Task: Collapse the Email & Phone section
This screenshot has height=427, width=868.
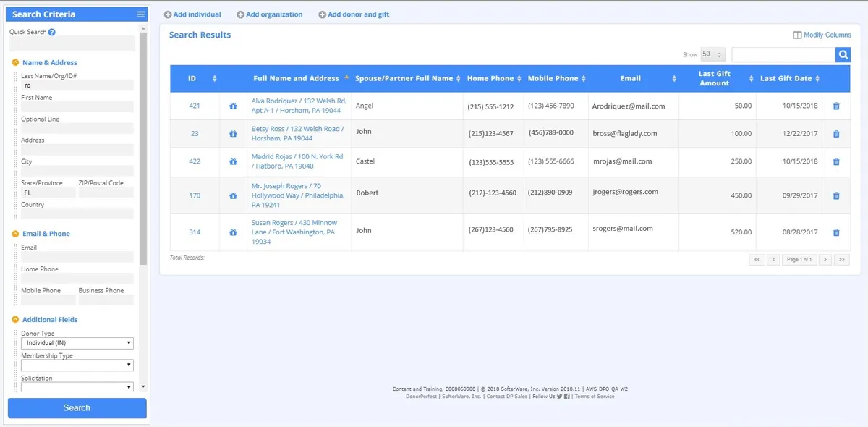Action: 15,234
